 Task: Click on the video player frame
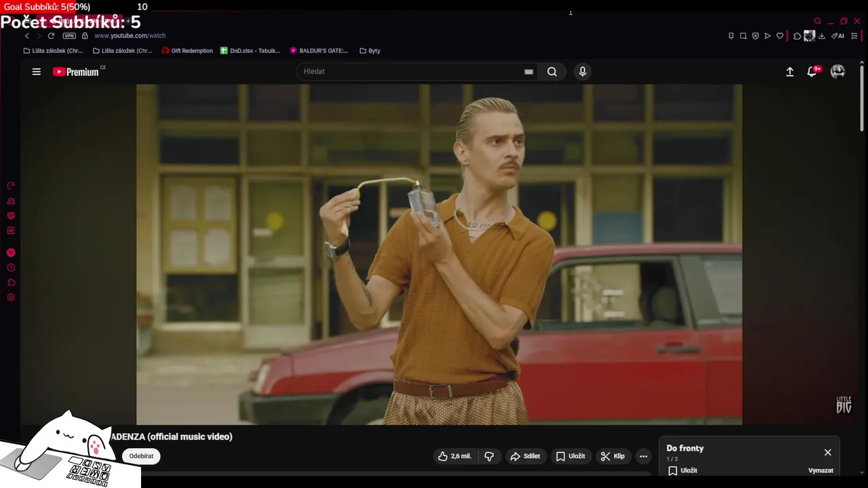click(439, 254)
